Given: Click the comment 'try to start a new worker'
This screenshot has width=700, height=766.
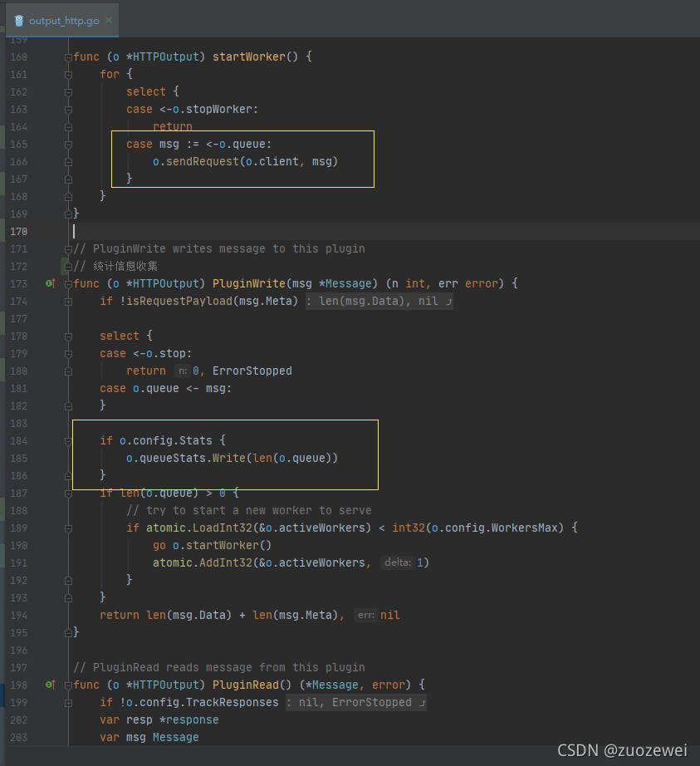Looking at the screenshot, I should point(249,510).
